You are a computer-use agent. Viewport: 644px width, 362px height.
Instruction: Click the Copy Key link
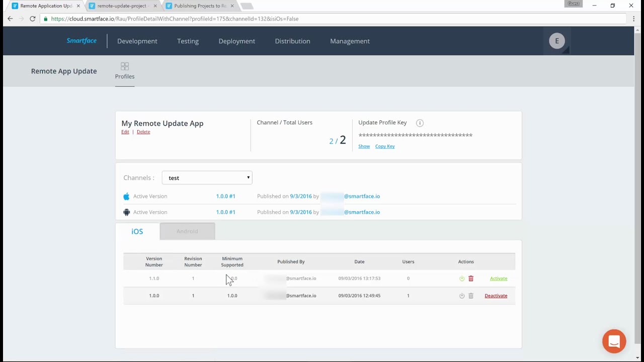coord(385,146)
